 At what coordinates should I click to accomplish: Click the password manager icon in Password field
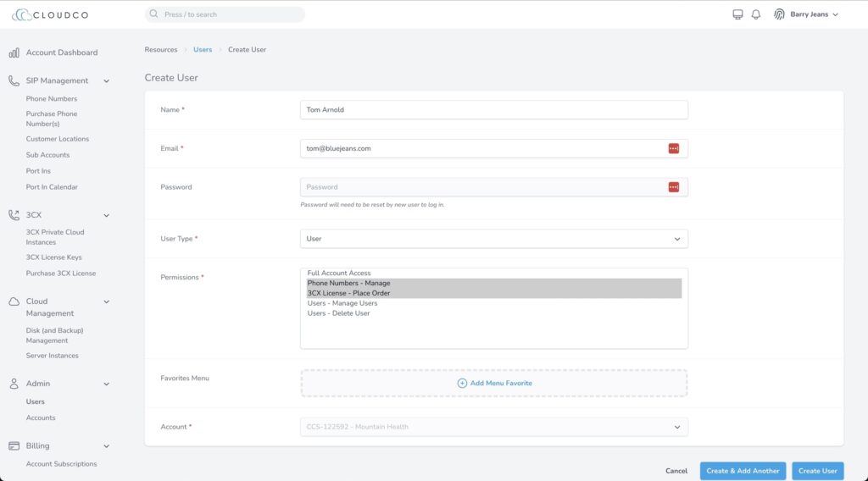pos(673,187)
